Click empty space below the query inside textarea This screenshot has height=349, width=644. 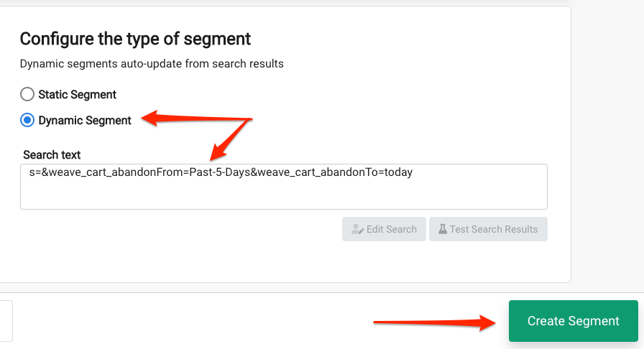[x=284, y=195]
